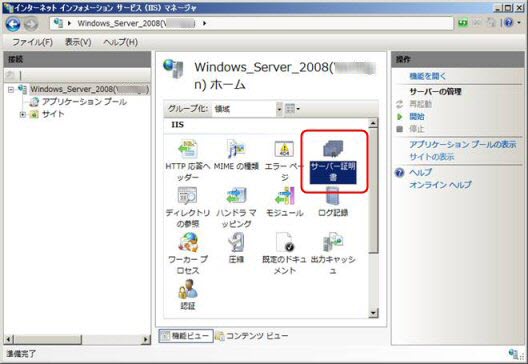Click the address bar path field
The image size is (528, 364).
click(252, 23)
